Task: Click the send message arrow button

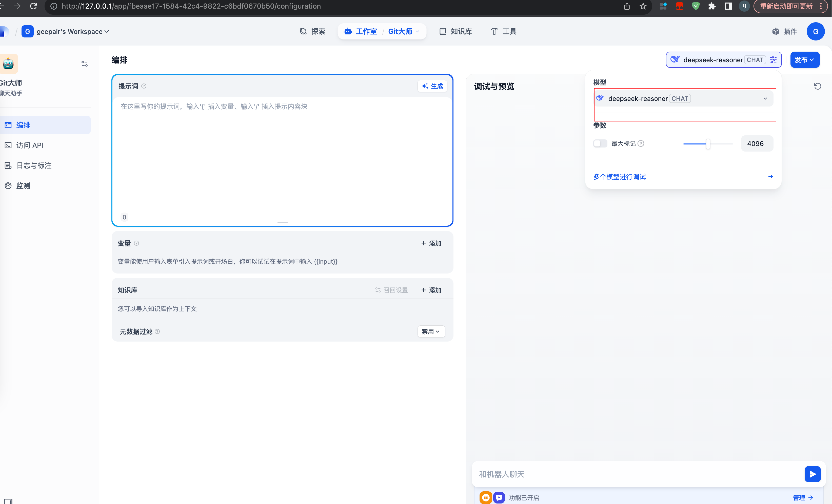Action: [x=813, y=474]
